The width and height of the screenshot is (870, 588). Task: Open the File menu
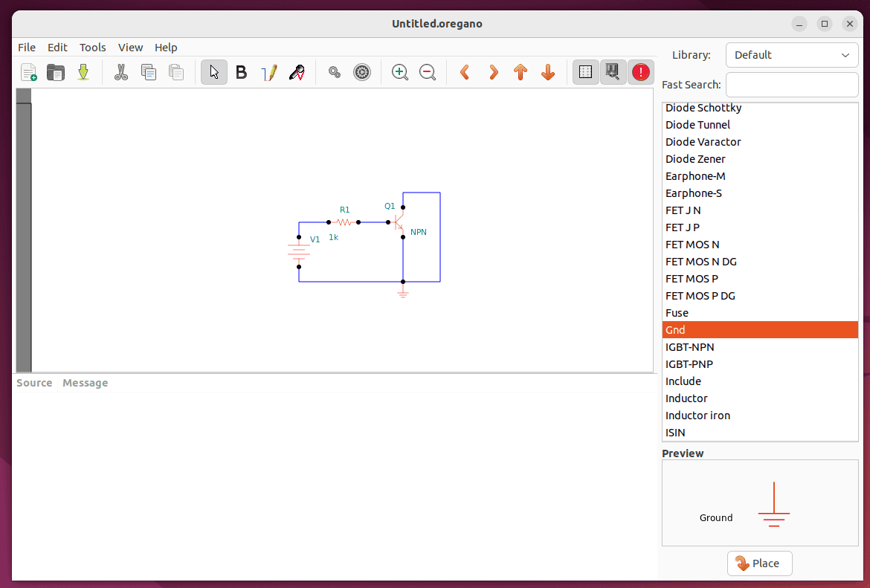click(x=27, y=48)
